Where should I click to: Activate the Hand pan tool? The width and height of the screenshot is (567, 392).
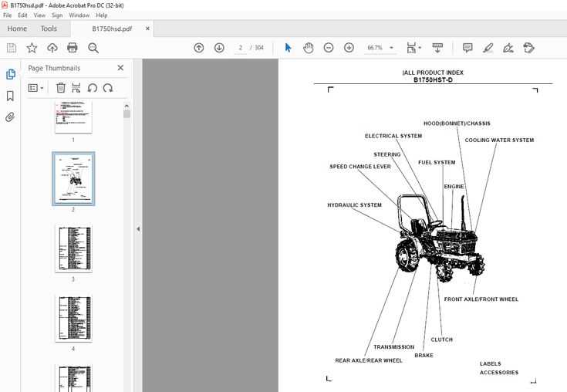308,48
